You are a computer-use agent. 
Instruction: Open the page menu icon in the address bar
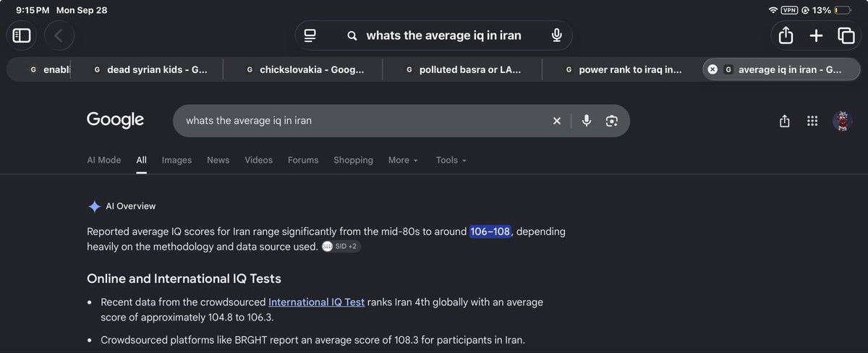[x=310, y=35]
